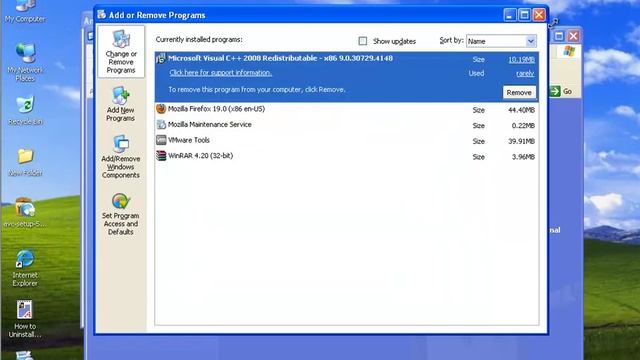This screenshot has height=360, width=640.
Task: Select the avc-setup desktop icon
Action: point(25,213)
